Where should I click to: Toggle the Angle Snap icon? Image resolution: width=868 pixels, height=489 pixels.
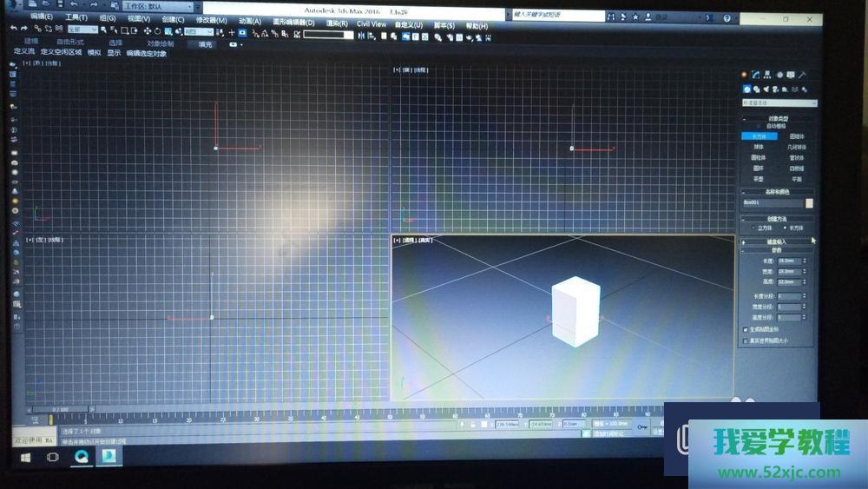tap(265, 34)
